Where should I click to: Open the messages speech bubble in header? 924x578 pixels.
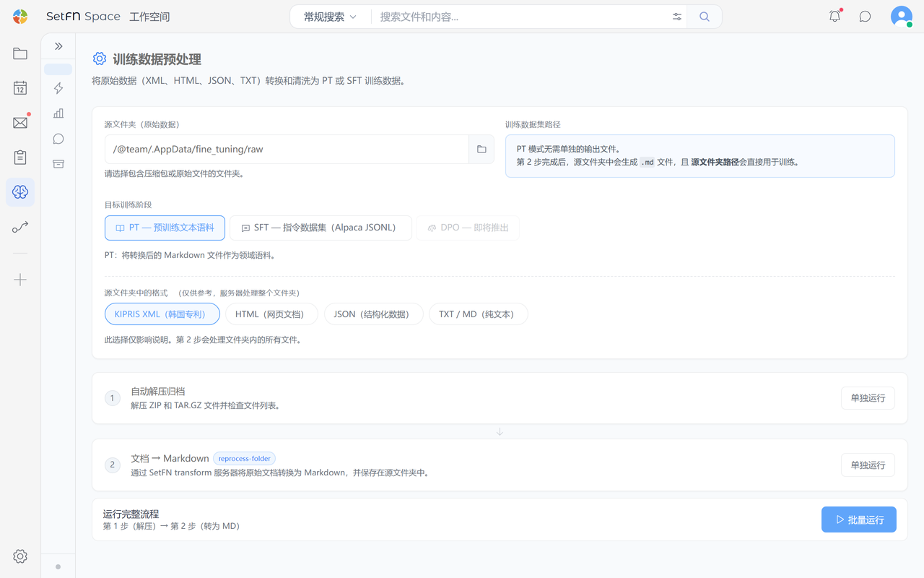coord(865,17)
